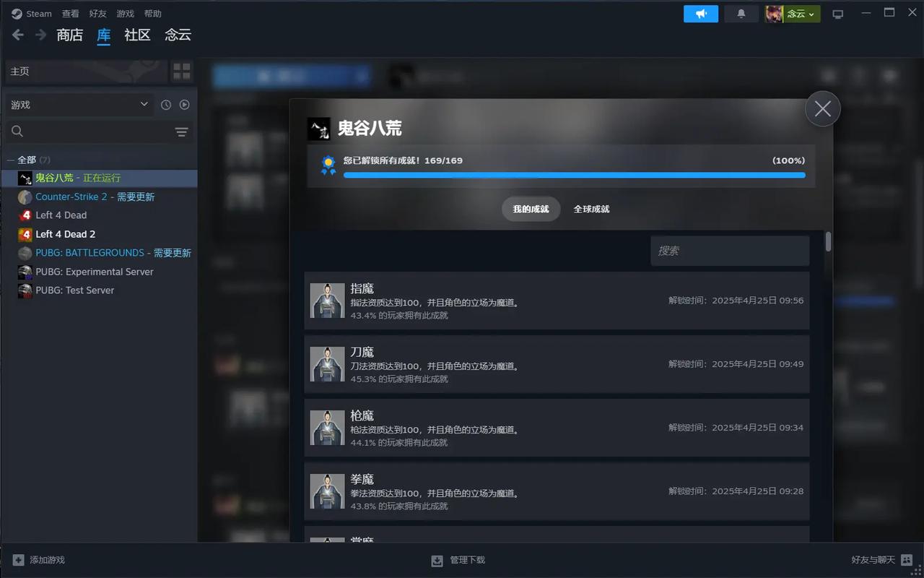Click the 指魔 achievement icon
This screenshot has height=578, width=924.
tap(327, 301)
